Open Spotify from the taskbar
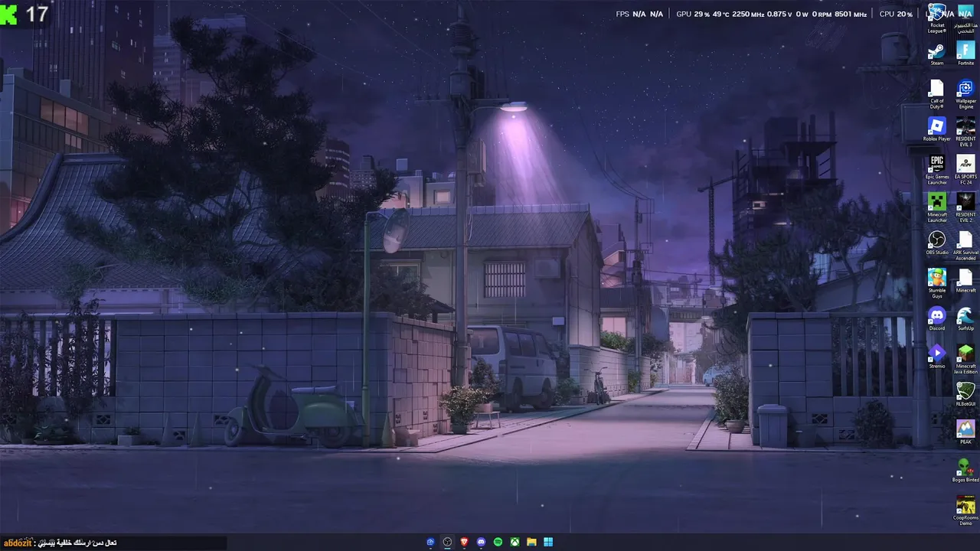The height and width of the screenshot is (551, 980). tap(498, 542)
